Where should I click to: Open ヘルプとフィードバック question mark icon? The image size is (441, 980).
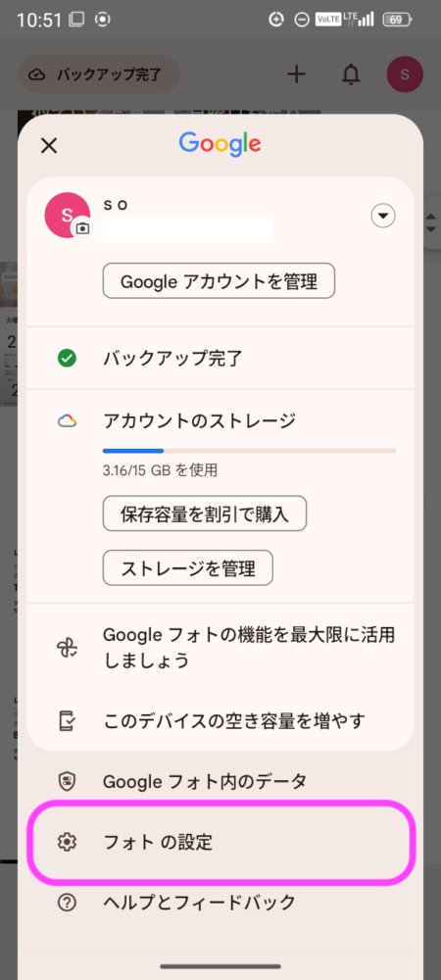click(x=67, y=903)
